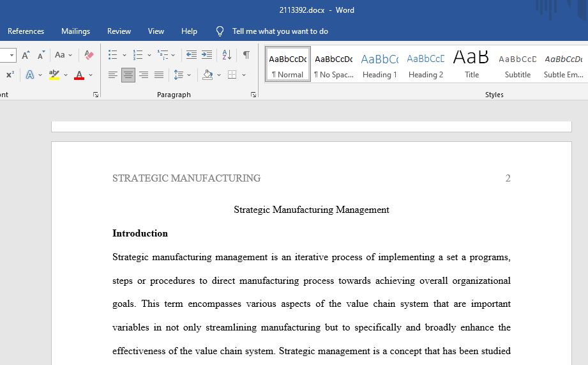This screenshot has height=365, width=588.
Task: Align text to the left
Action: 112,75
